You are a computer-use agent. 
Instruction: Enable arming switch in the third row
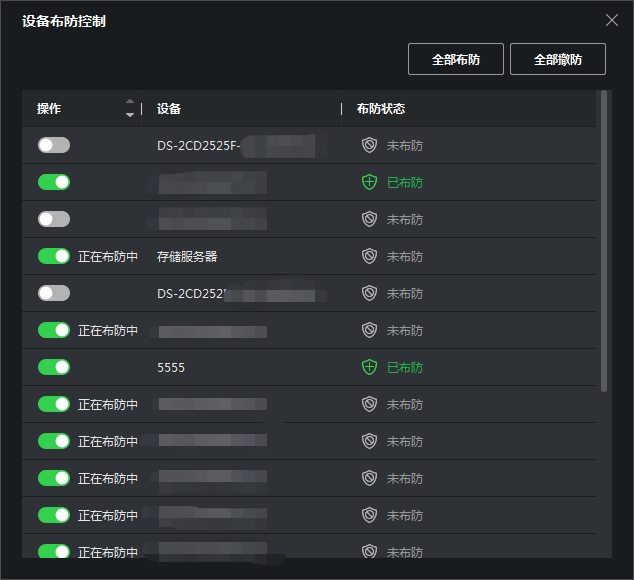tap(54, 219)
